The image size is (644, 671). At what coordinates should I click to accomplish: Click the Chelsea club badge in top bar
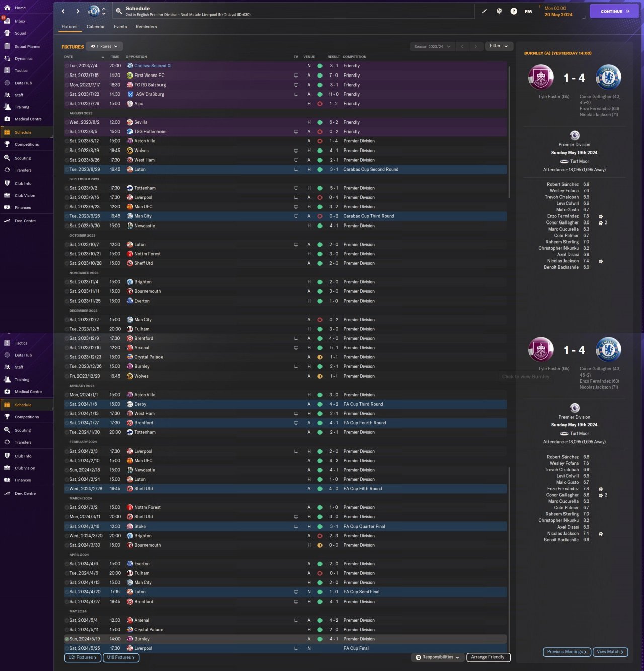[94, 11]
